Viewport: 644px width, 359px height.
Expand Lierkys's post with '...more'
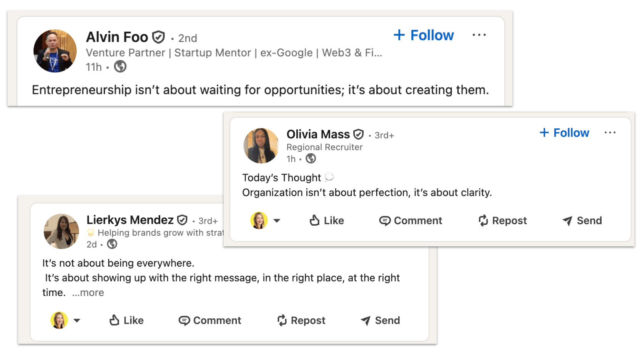point(88,293)
